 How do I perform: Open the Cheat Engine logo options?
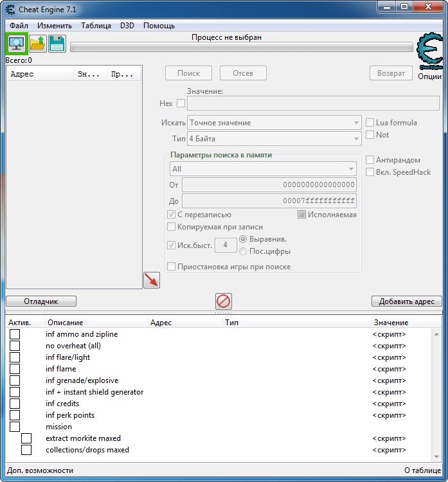(x=430, y=51)
